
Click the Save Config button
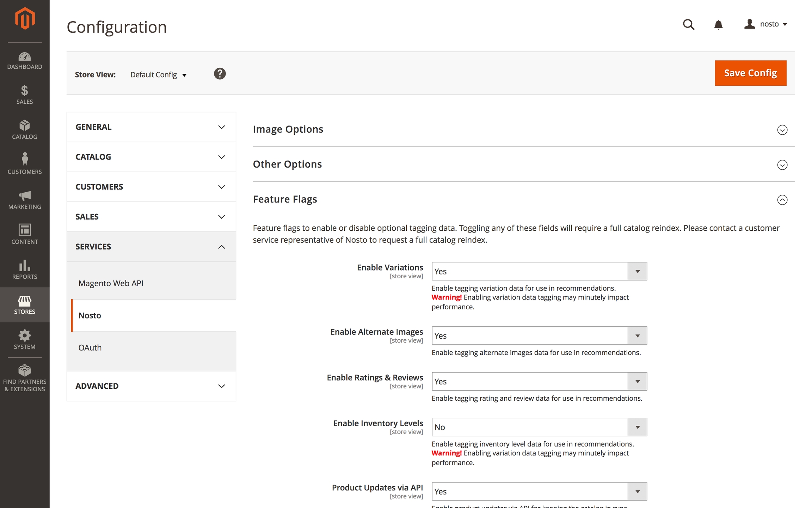750,73
